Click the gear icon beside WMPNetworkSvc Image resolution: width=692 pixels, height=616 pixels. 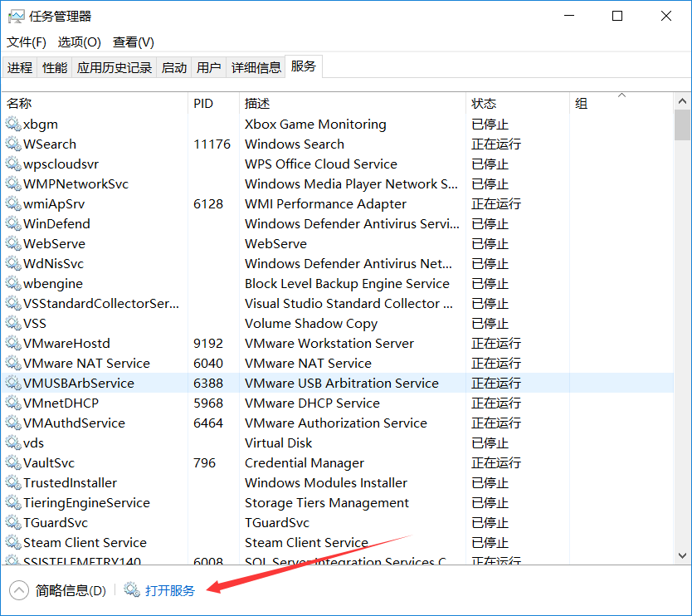coord(13,184)
